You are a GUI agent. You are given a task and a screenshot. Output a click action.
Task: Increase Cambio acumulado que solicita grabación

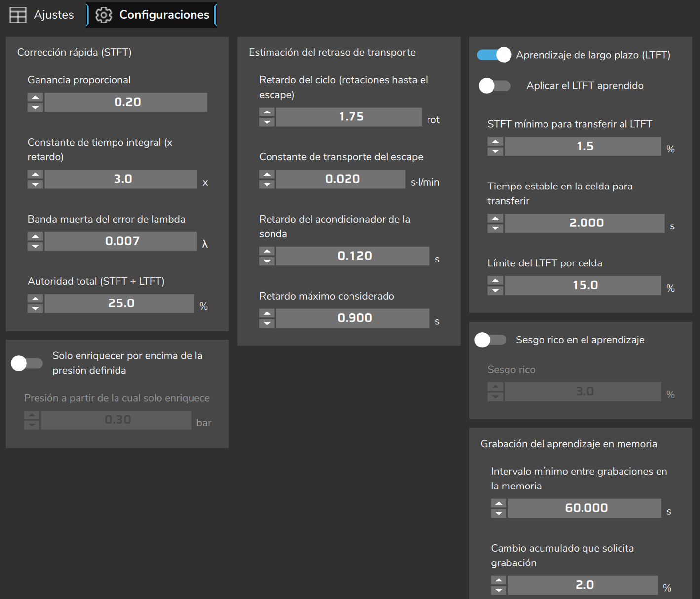click(499, 581)
